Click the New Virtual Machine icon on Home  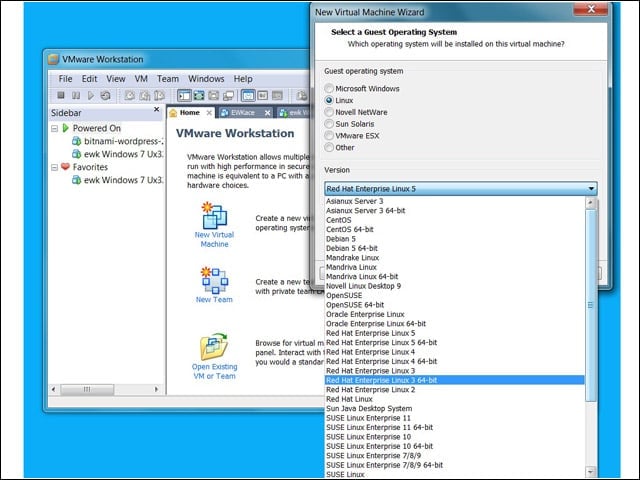point(214,215)
